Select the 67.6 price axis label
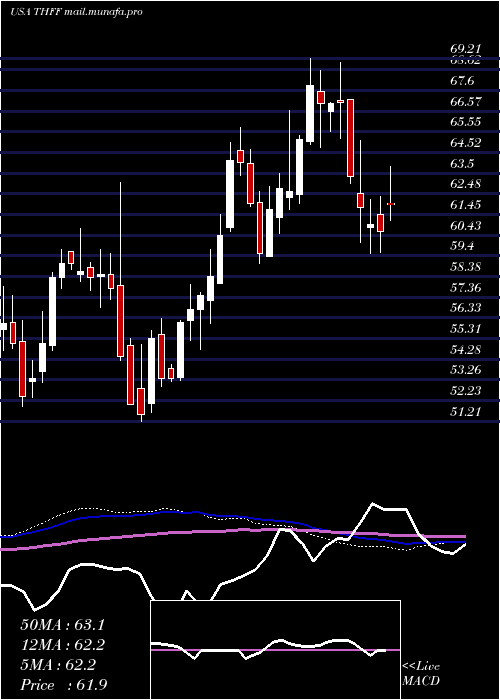Image resolution: width=500 pixels, height=700 pixels. [462, 81]
